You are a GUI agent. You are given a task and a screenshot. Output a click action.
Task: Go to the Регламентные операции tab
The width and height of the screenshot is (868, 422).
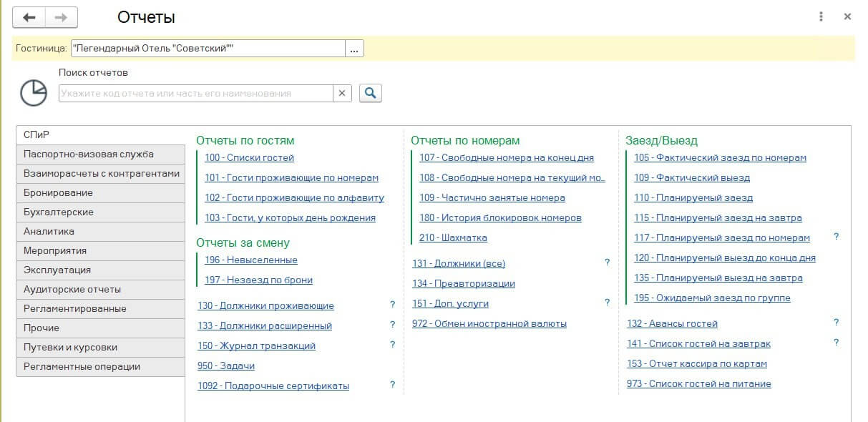click(x=100, y=367)
